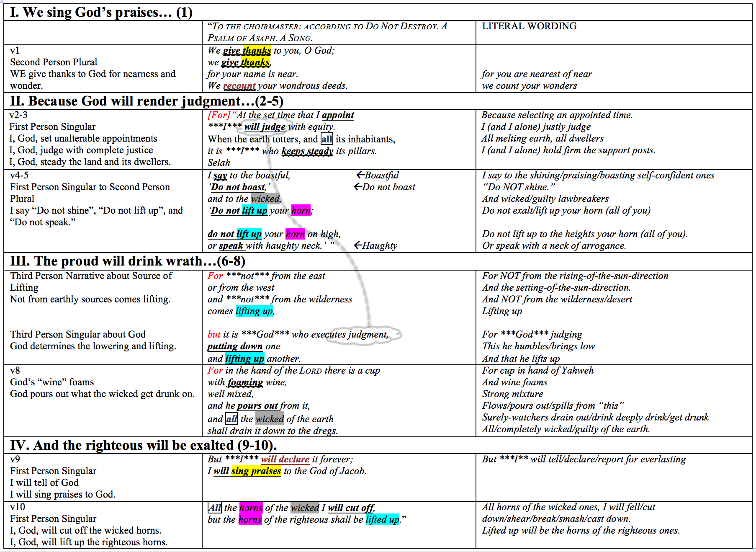Image resolution: width=756 pixels, height=552 pixels.
Task: Click the boxed 'all' before 'the wicked of the earth'
Action: [231, 419]
